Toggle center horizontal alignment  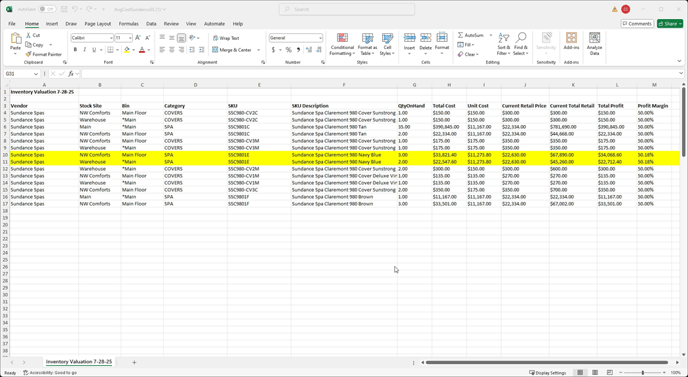(x=172, y=50)
